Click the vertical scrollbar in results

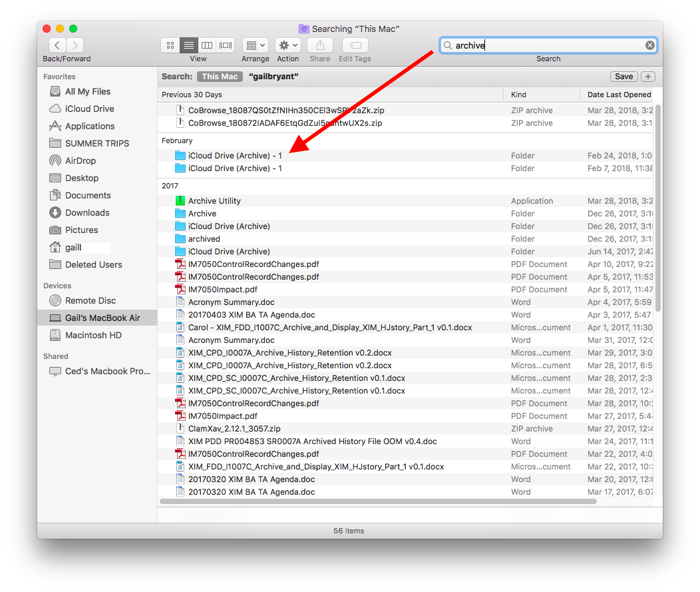(x=657, y=208)
